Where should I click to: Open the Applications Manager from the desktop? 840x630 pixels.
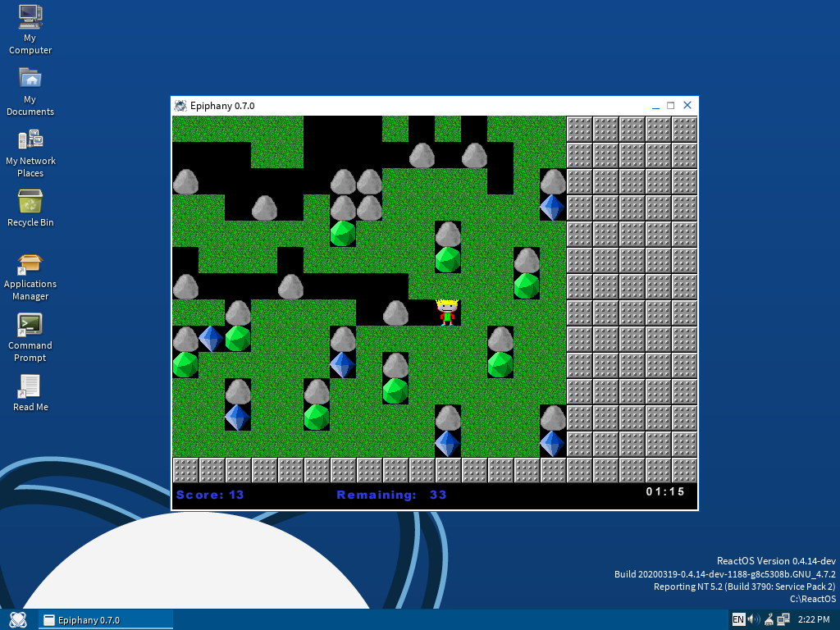coord(30,266)
